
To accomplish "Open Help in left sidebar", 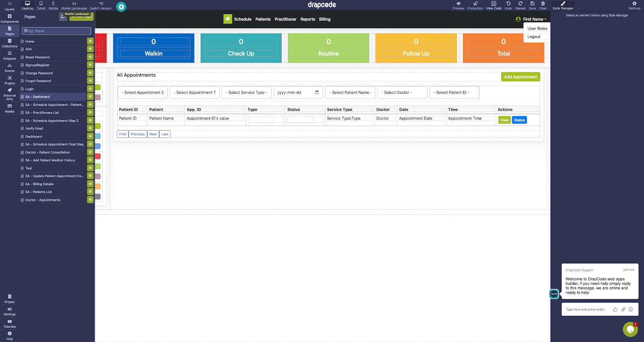I will [x=9, y=336].
